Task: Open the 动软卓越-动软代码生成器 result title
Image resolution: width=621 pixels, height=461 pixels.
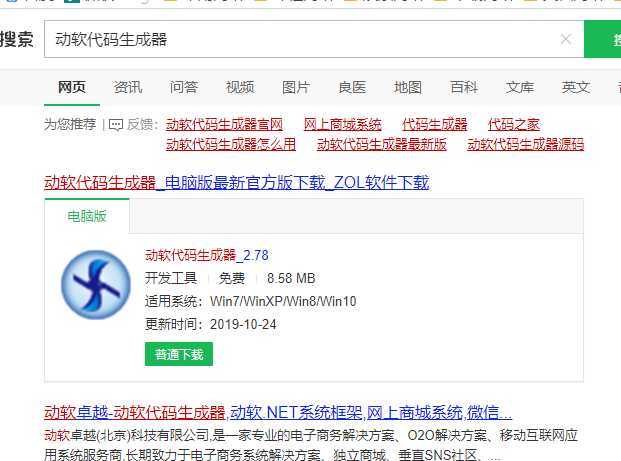Action: (x=278, y=412)
